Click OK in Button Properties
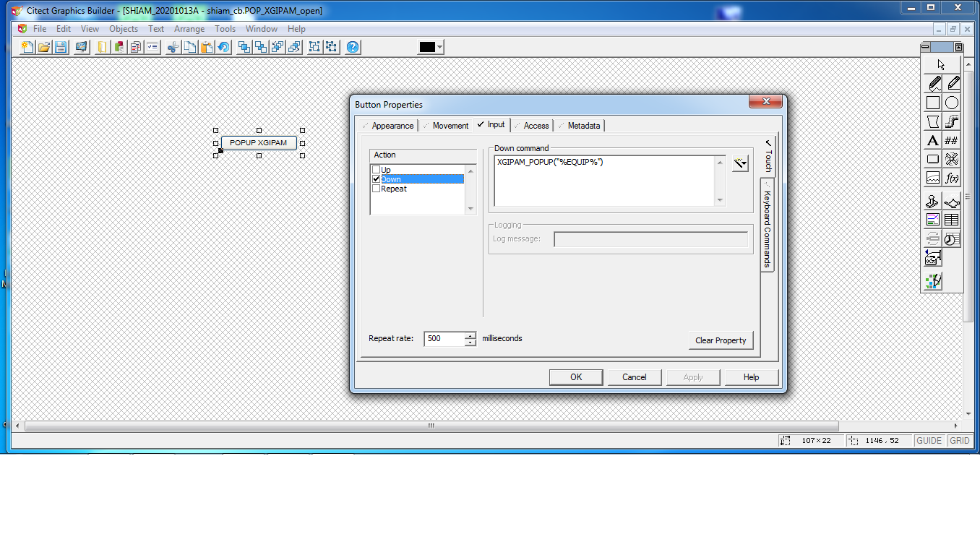This screenshot has width=980, height=555. point(576,377)
